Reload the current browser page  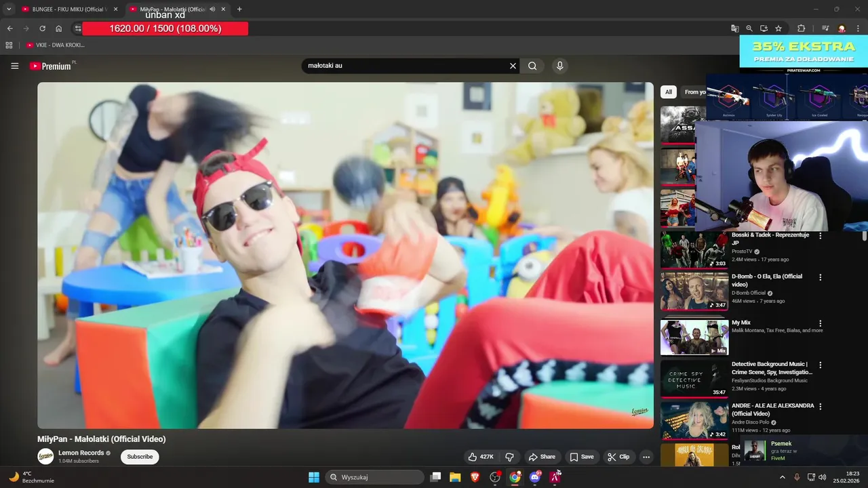42,28
